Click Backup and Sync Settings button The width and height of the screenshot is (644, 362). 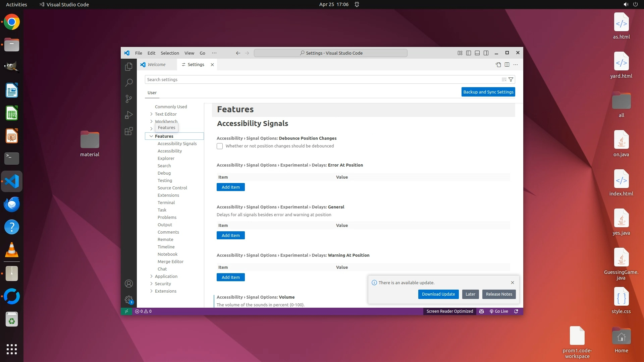488,92
